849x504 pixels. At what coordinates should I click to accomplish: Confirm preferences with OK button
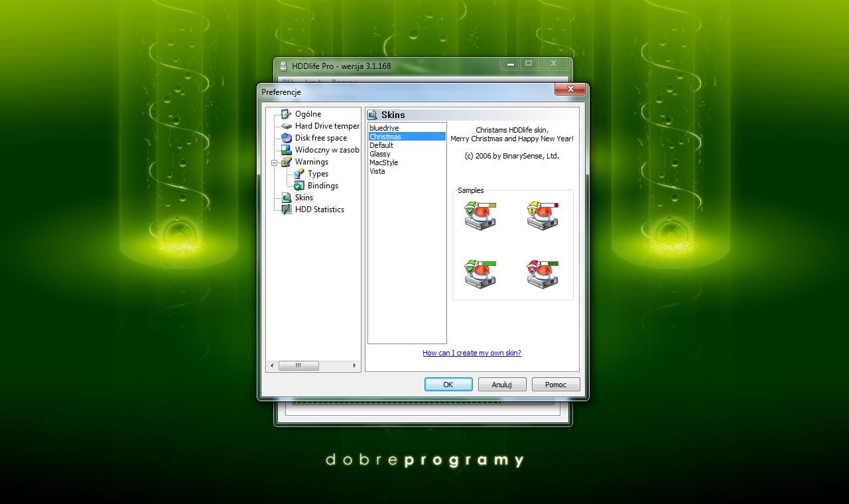pyautogui.click(x=448, y=385)
